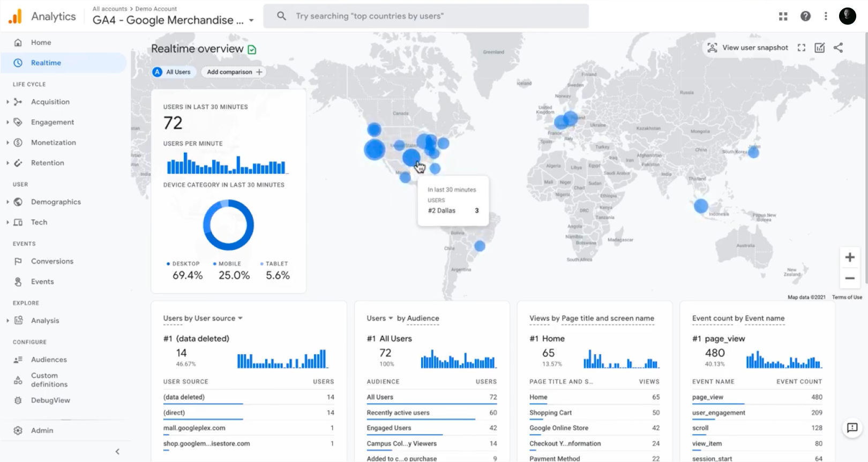Click the Admin gear icon
Image resolution: width=868 pixels, height=462 pixels.
(18, 430)
